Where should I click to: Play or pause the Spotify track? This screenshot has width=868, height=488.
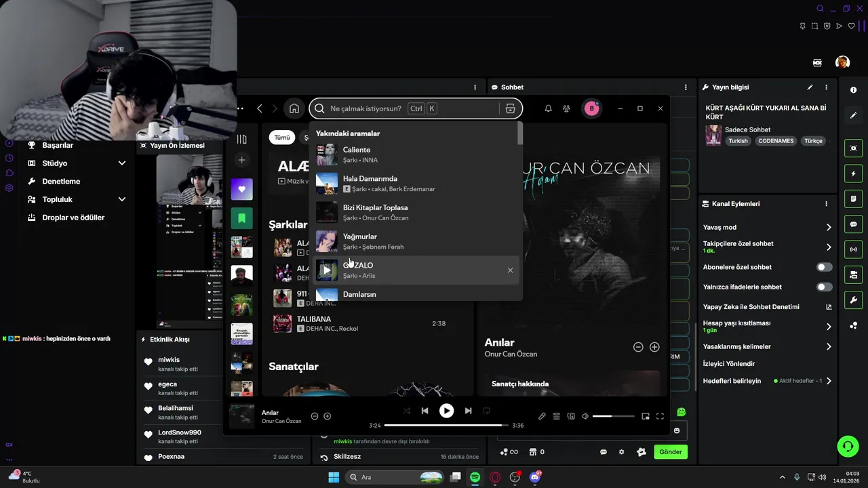[x=446, y=411]
